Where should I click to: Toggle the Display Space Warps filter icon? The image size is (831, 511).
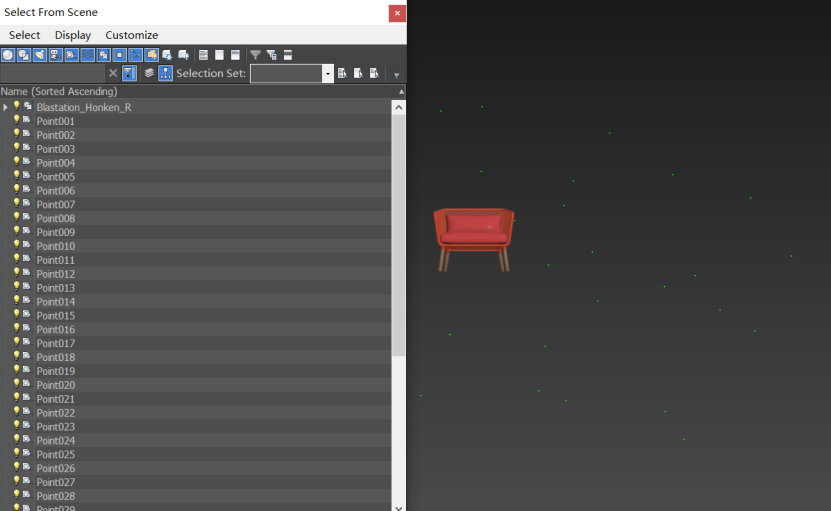[x=87, y=55]
